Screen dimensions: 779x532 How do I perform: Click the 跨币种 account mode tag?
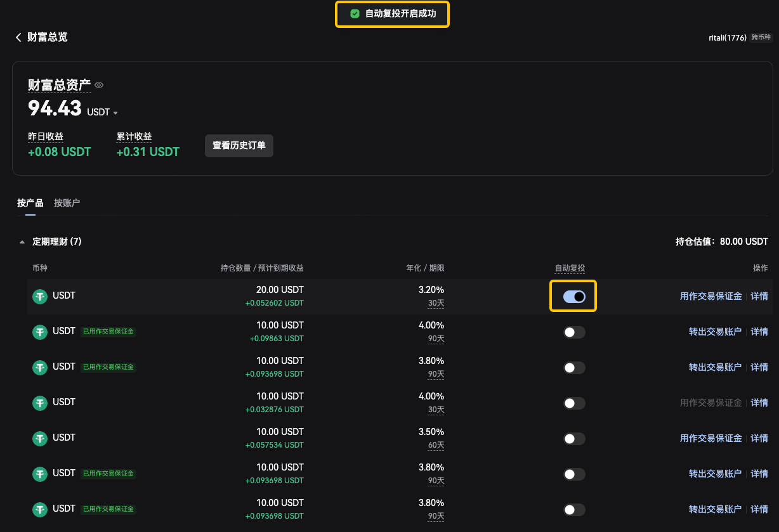click(761, 38)
